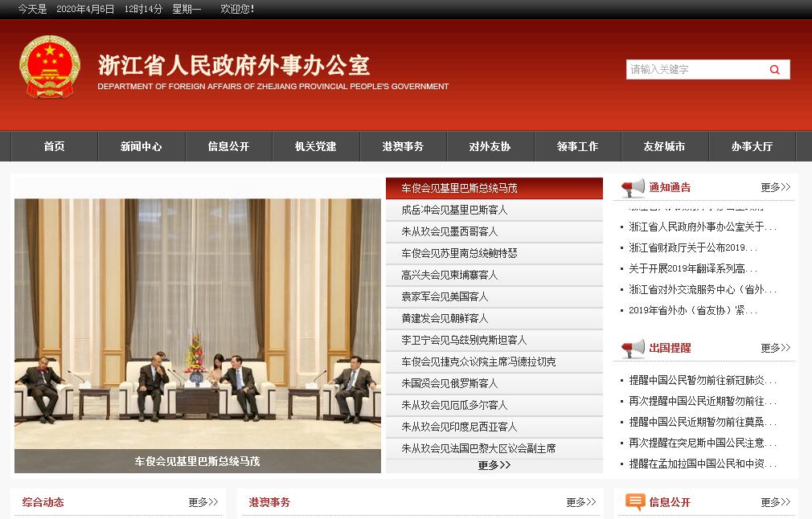Screen dimensions: 812x519
Task: Click the national emblem logo
Action: coord(50,67)
